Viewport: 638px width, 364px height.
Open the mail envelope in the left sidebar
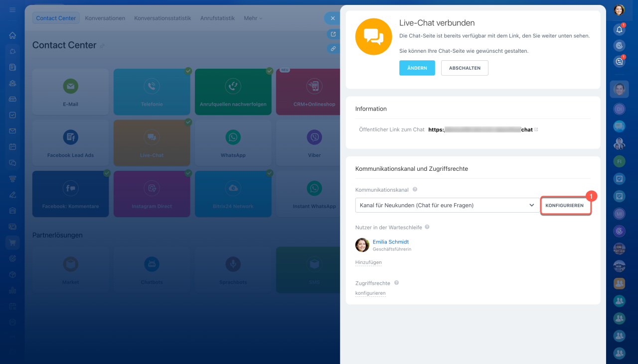coord(12,131)
